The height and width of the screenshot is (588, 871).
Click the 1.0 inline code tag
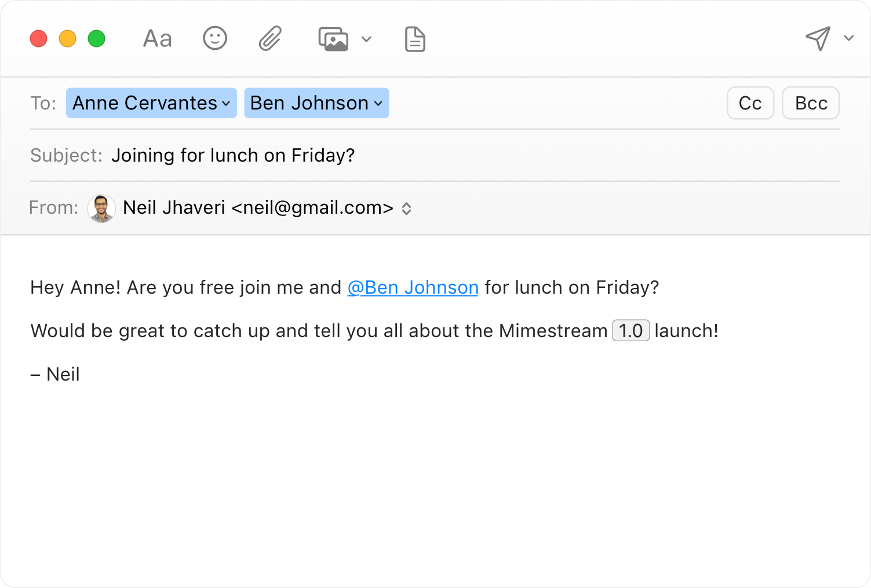coord(631,331)
